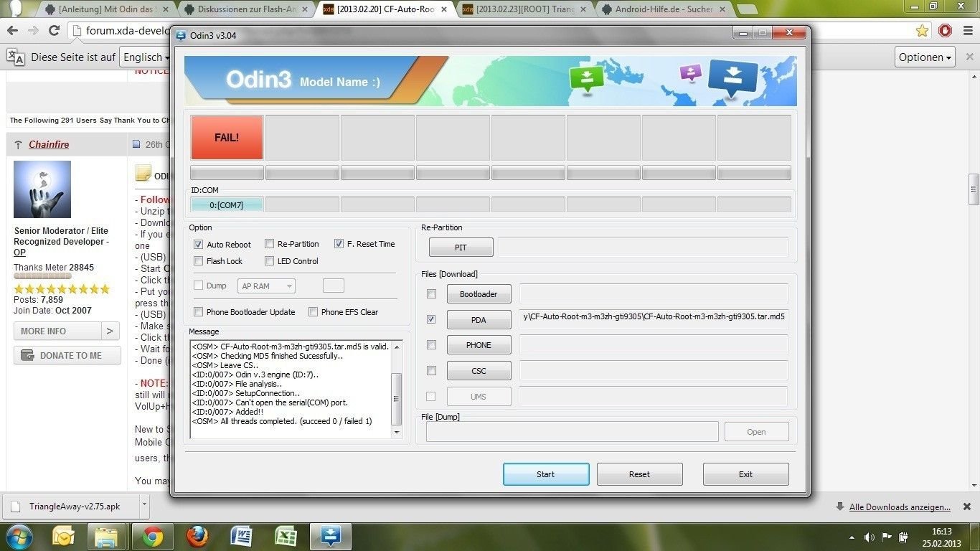Image resolution: width=980 pixels, height=551 pixels.
Task: Click the Odin3 taskbar icon
Action: coord(331,537)
